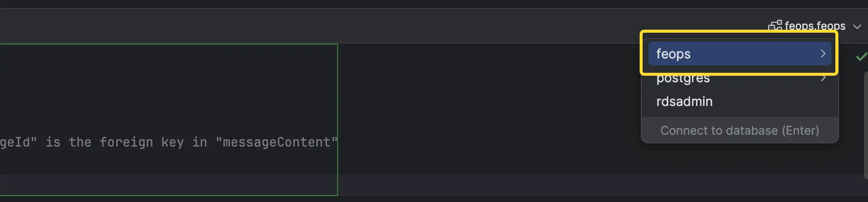Image resolution: width=868 pixels, height=202 pixels.
Task: Expand the feops submenu arrow
Action: [823, 53]
